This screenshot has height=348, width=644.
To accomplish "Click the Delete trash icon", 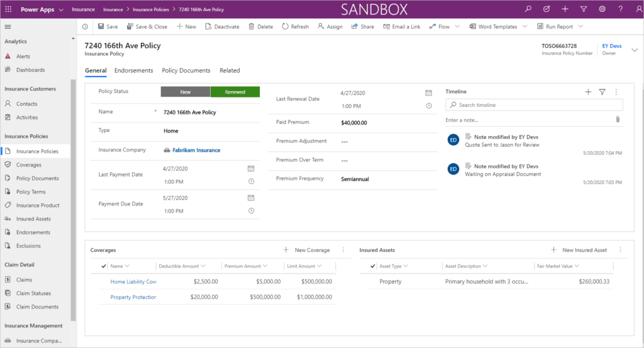I will point(252,27).
